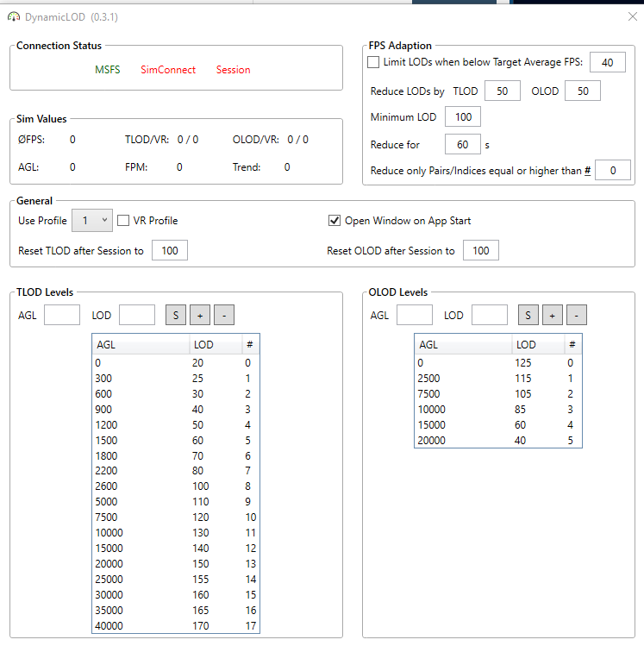The height and width of the screenshot is (646, 644).
Task: Select TLOD row with AGL 2200
Action: (x=176, y=471)
